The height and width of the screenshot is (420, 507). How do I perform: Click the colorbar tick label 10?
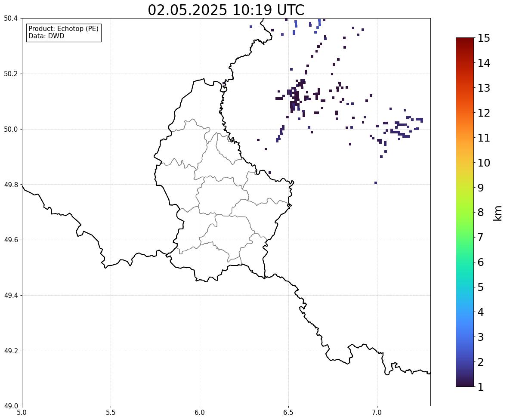pos(484,163)
